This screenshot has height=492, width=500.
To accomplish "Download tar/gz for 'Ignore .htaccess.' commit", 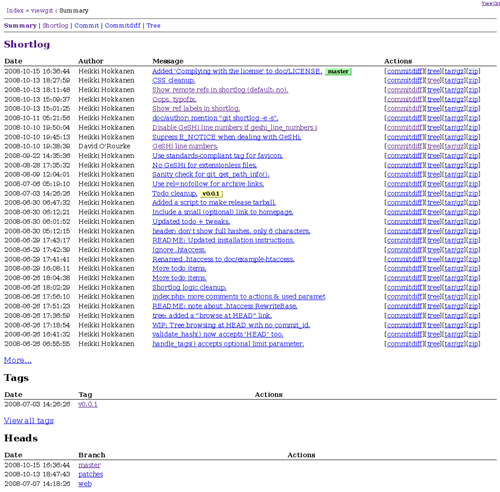I will [454, 250].
